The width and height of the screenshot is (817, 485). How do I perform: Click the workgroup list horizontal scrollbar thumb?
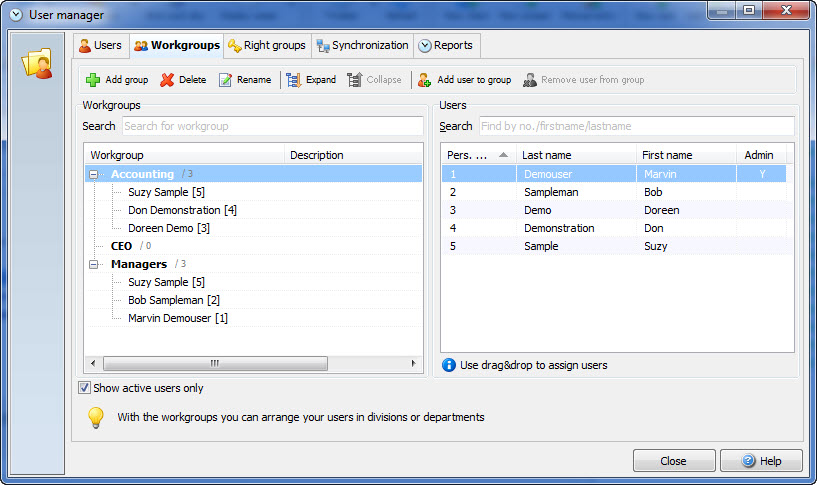click(215, 363)
